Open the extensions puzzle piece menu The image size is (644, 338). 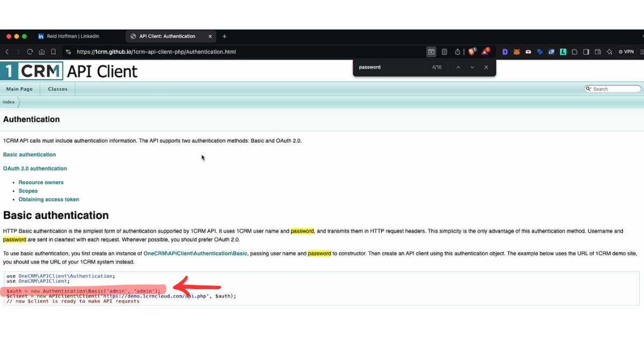click(x=574, y=52)
